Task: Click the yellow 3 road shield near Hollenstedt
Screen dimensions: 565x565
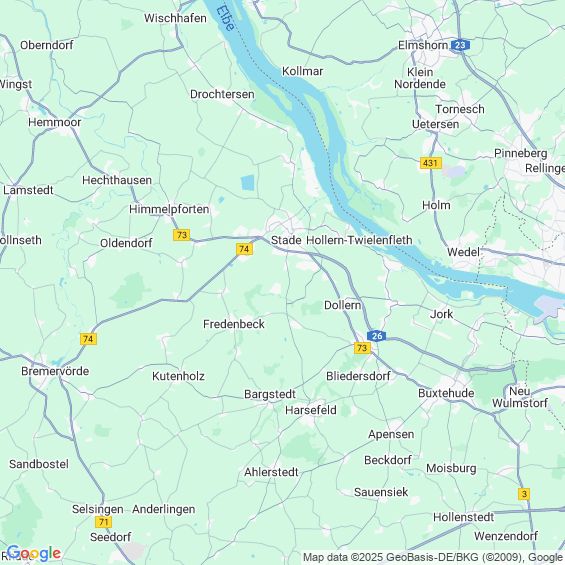Action: (524, 494)
